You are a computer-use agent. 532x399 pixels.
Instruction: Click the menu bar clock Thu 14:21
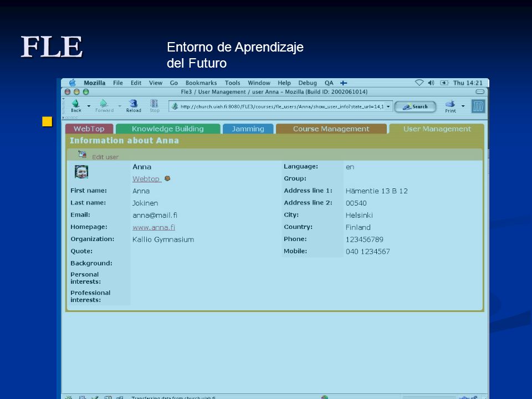(468, 83)
